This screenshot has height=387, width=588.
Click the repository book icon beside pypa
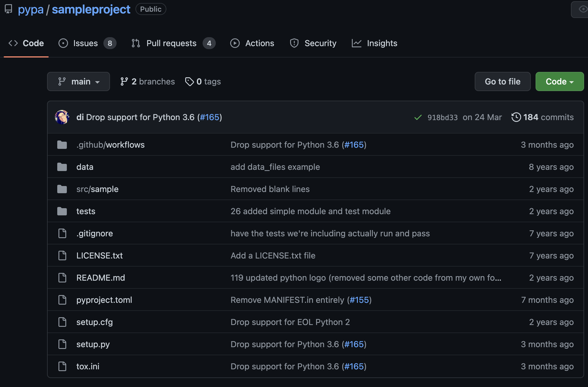click(x=8, y=9)
